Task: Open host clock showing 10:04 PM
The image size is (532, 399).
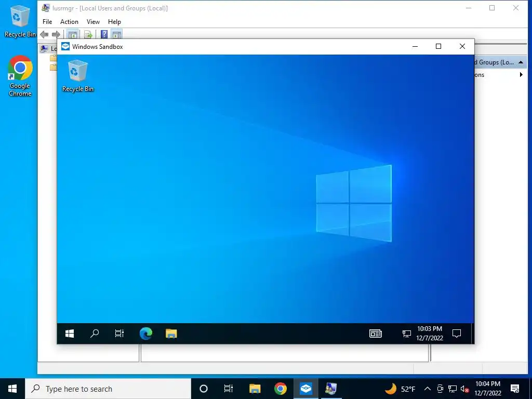Action: (x=488, y=389)
